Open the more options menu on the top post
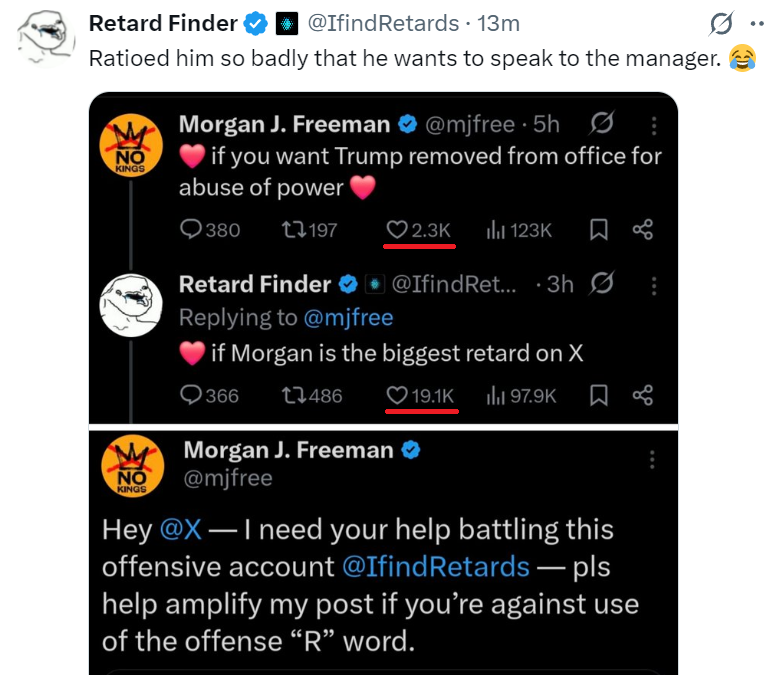The width and height of the screenshot is (767, 675). (758, 23)
